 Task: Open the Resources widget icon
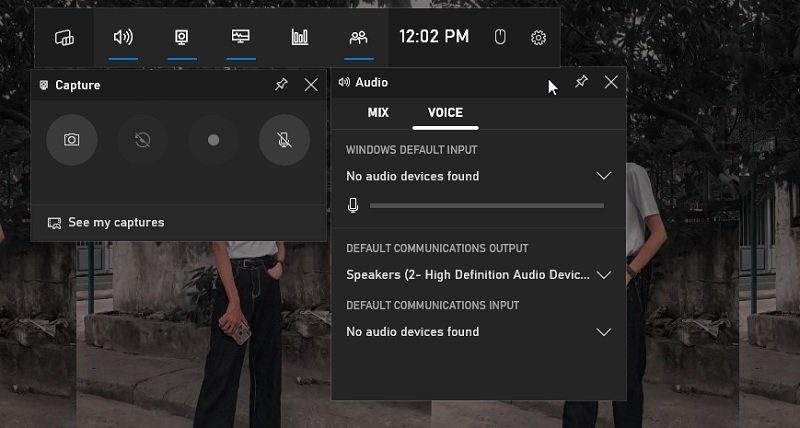(300, 38)
